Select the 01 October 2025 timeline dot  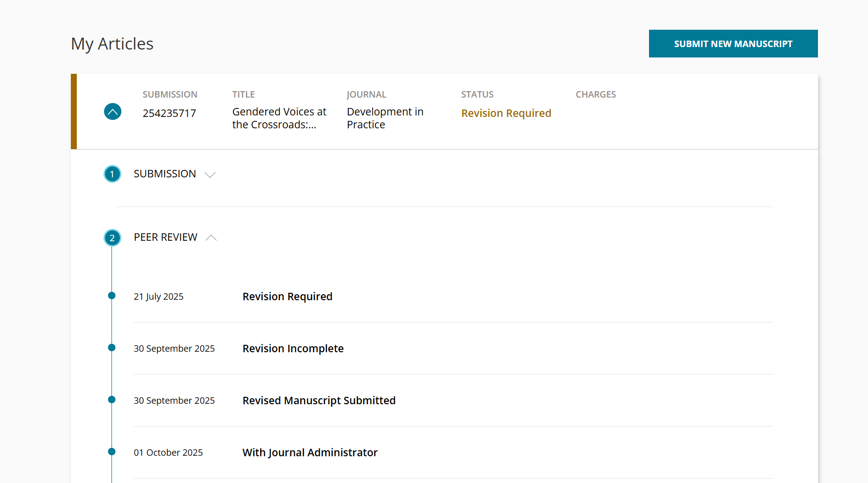click(112, 452)
